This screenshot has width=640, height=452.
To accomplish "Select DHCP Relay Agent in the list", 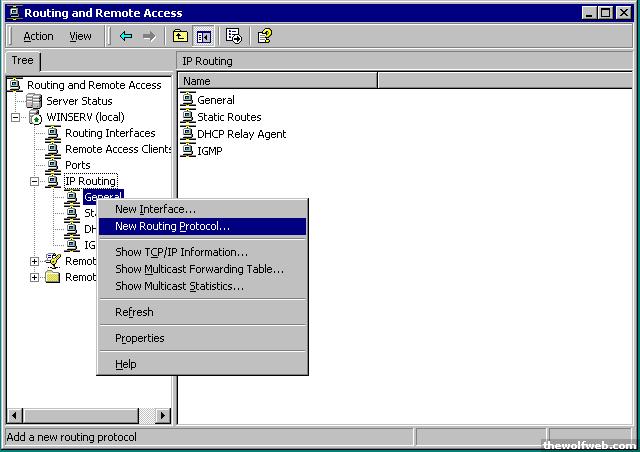I will point(241,134).
